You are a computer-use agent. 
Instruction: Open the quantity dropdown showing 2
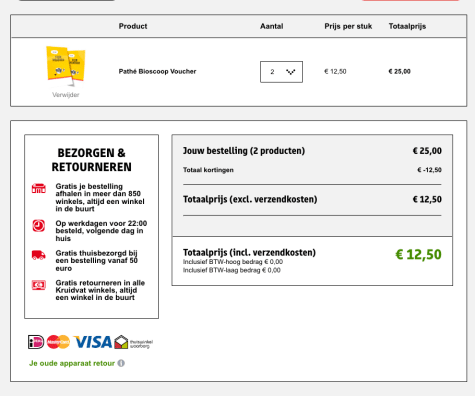(281, 72)
